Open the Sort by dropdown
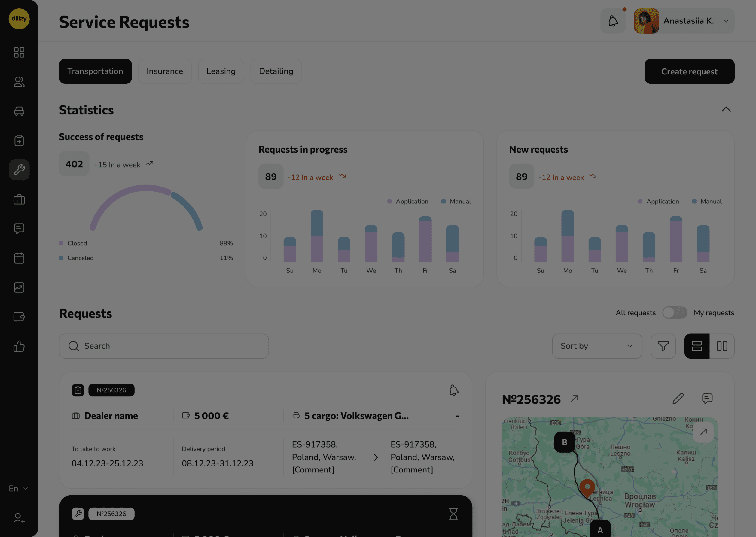This screenshot has height=537, width=756. (597, 346)
